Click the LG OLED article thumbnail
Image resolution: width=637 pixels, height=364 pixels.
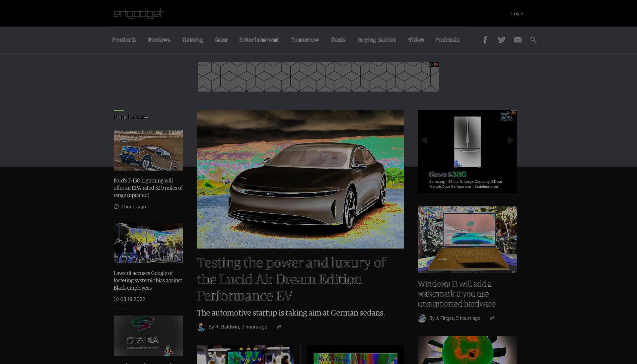pyautogui.click(x=356, y=354)
